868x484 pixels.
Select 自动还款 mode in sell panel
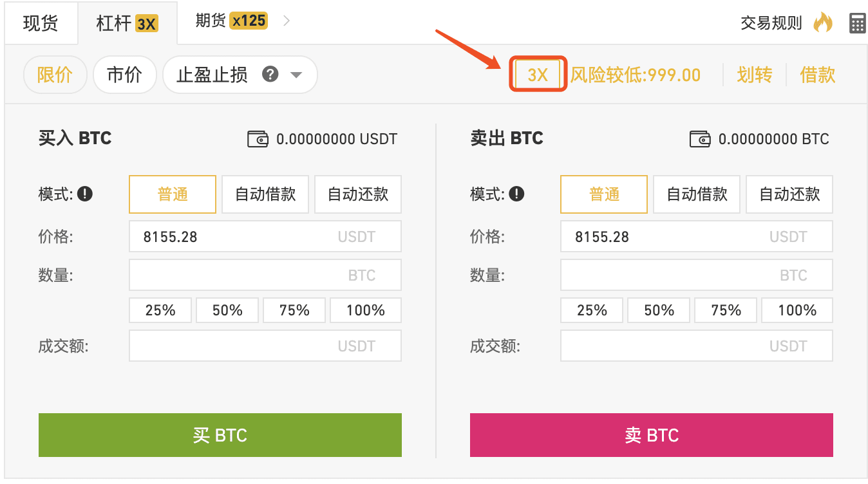pos(789,194)
